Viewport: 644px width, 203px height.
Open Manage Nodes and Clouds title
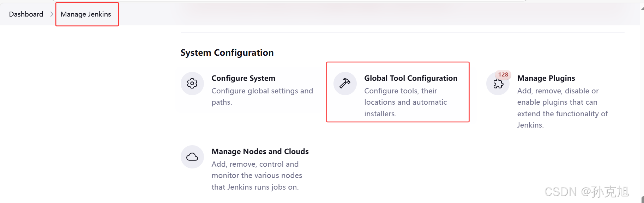point(260,152)
